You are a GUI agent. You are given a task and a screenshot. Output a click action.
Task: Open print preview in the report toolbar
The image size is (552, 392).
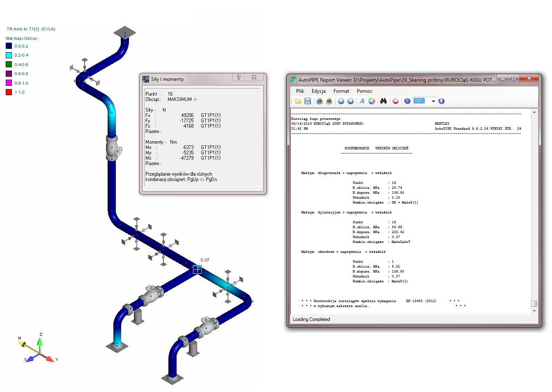point(319,101)
